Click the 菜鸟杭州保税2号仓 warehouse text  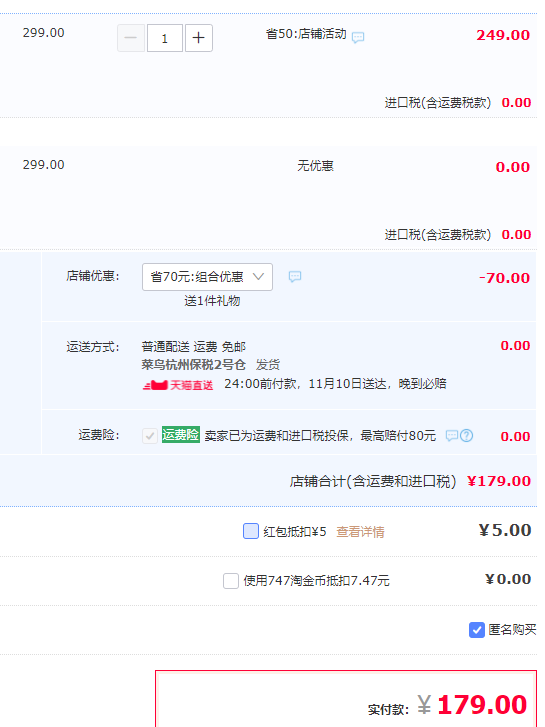click(x=193, y=365)
